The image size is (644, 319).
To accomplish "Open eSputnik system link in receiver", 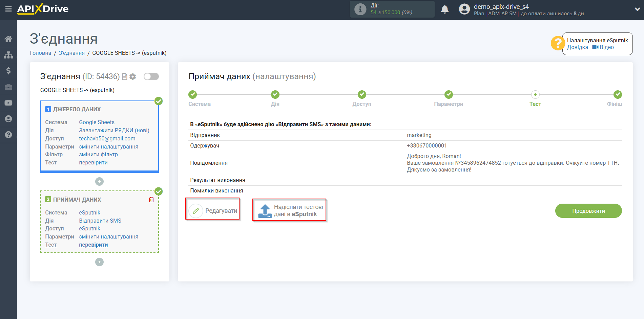I will click(x=89, y=212).
